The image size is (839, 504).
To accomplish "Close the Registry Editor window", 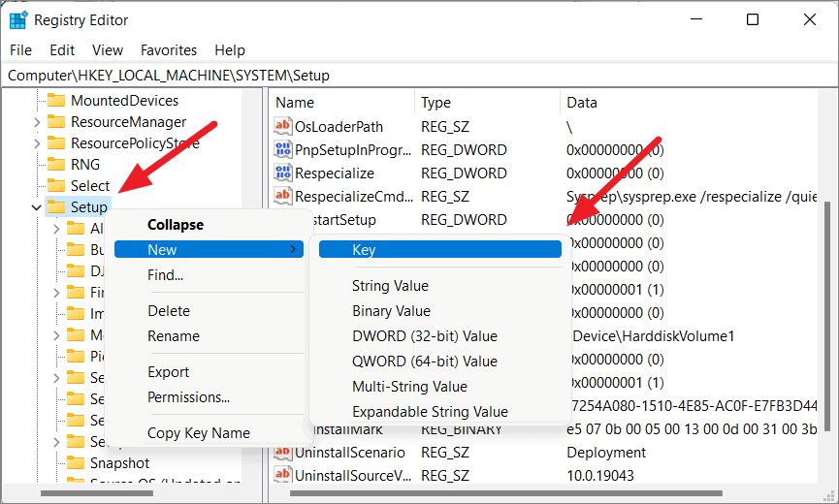I will 810,19.
